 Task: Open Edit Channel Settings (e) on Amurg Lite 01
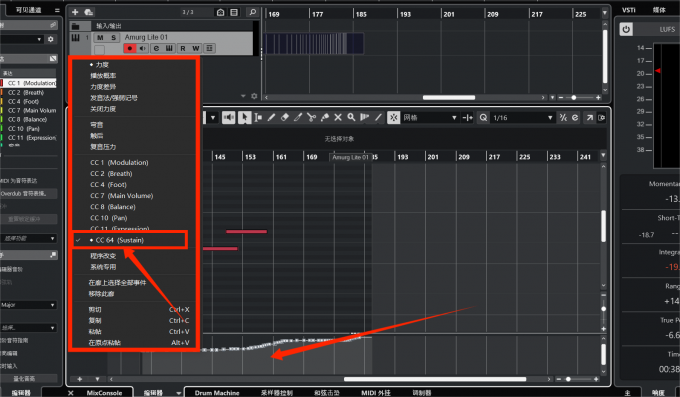point(156,48)
